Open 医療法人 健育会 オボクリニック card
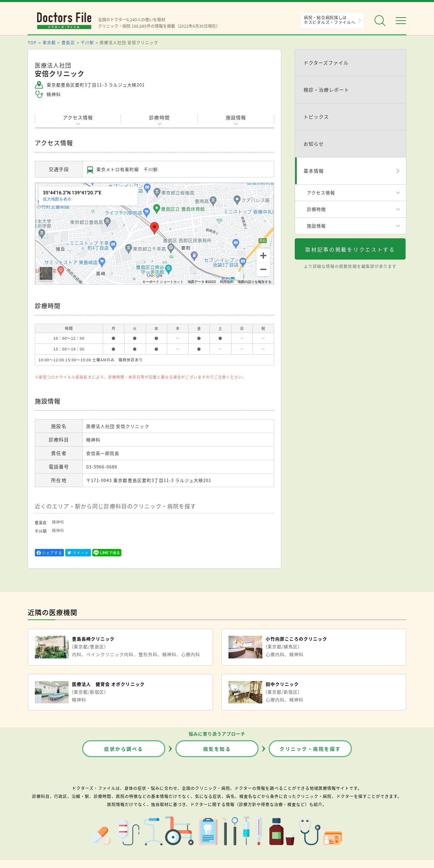The image size is (434, 868). coord(120,692)
